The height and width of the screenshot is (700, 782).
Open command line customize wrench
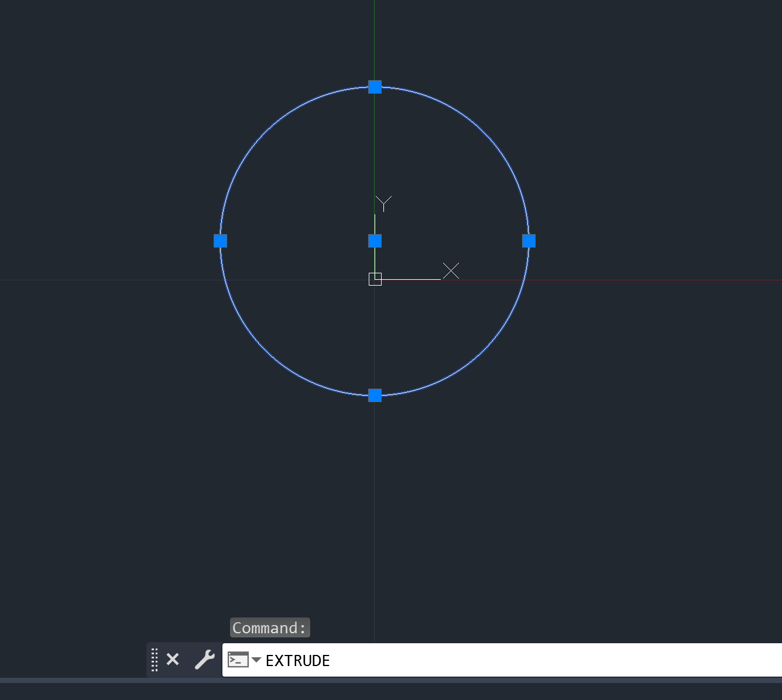point(205,660)
